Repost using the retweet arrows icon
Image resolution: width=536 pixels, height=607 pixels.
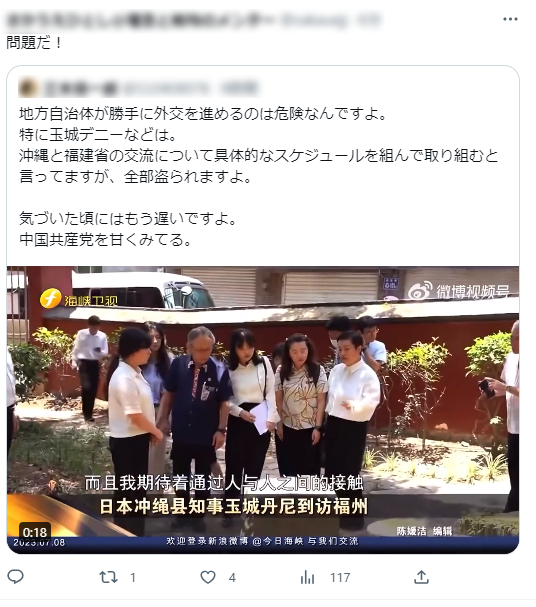point(108,577)
